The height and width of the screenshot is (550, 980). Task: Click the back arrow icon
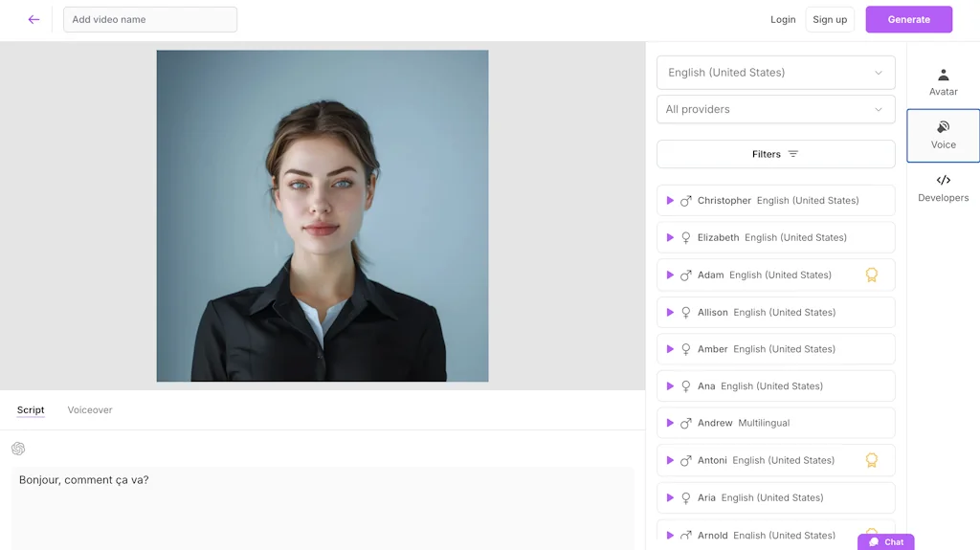point(33,19)
